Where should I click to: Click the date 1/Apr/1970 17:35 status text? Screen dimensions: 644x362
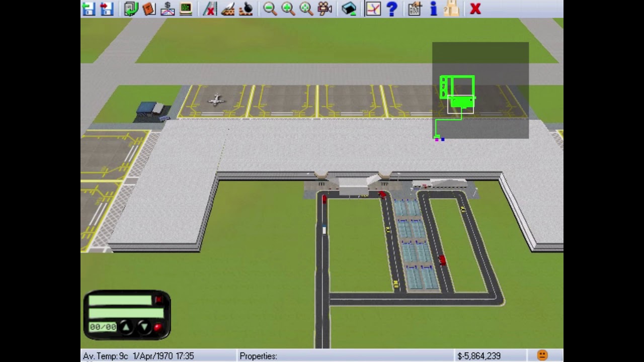(x=164, y=356)
